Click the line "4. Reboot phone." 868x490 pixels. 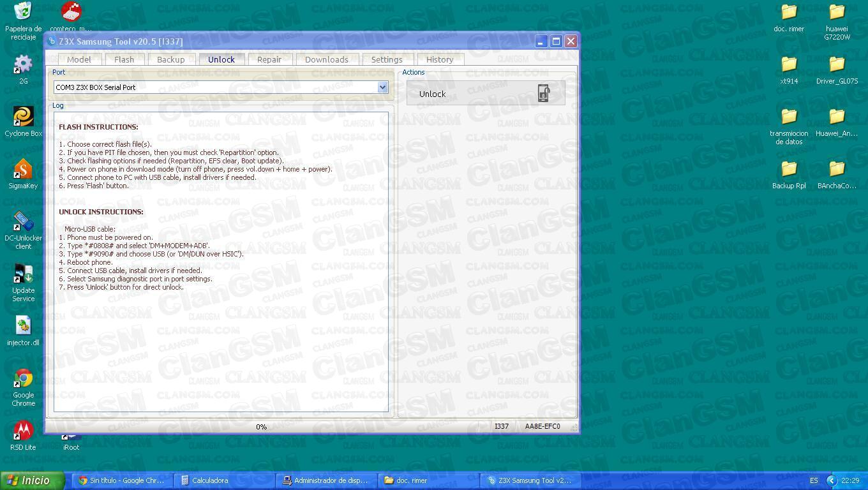tap(86, 262)
